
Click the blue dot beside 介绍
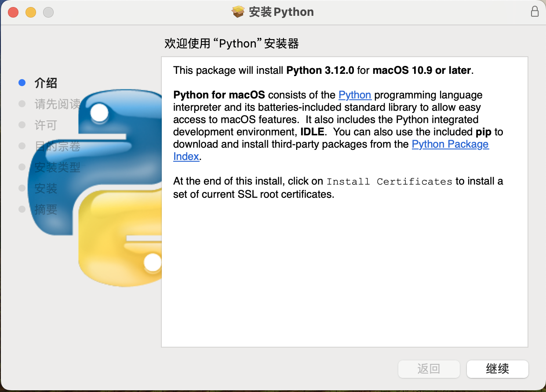click(x=22, y=83)
